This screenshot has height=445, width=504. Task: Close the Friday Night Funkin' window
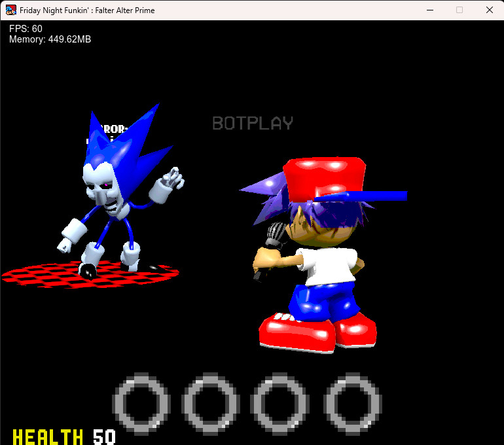489,10
